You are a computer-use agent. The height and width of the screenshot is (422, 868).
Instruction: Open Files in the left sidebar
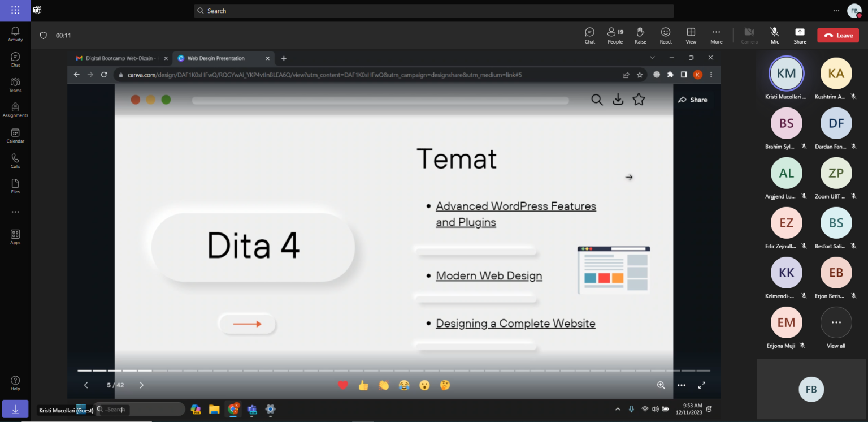click(x=15, y=186)
